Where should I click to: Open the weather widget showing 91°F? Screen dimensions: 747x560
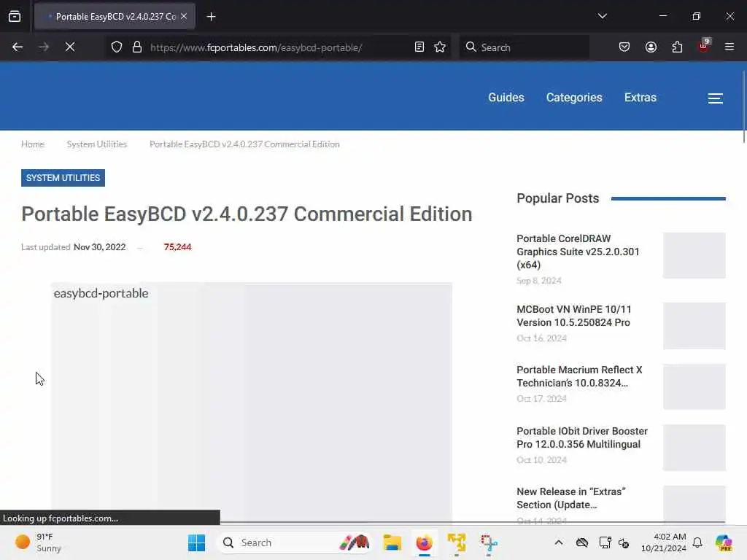38,542
